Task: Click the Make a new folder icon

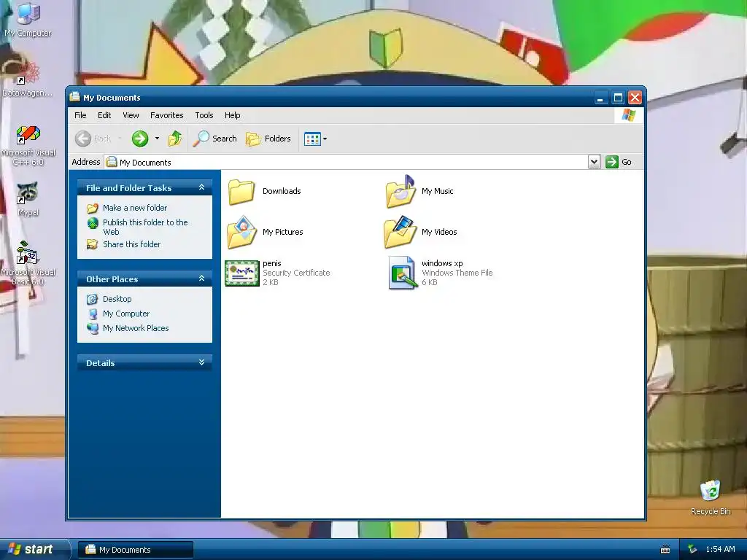Action: pyautogui.click(x=93, y=208)
